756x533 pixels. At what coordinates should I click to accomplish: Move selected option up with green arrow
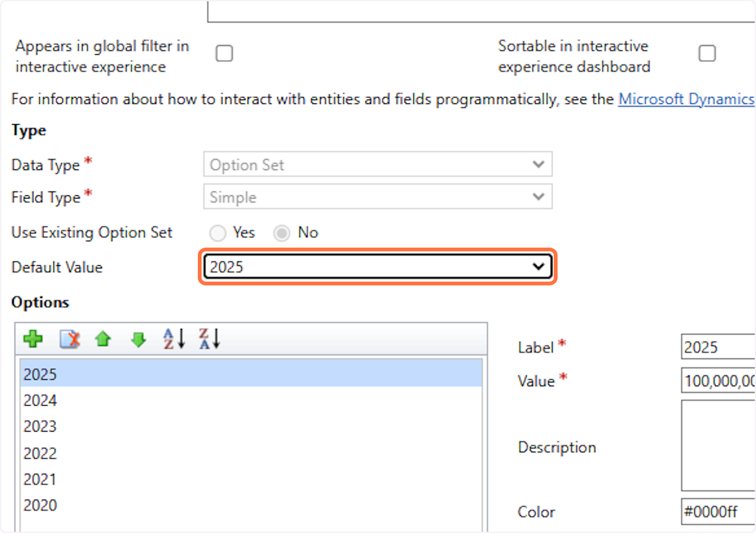103,340
